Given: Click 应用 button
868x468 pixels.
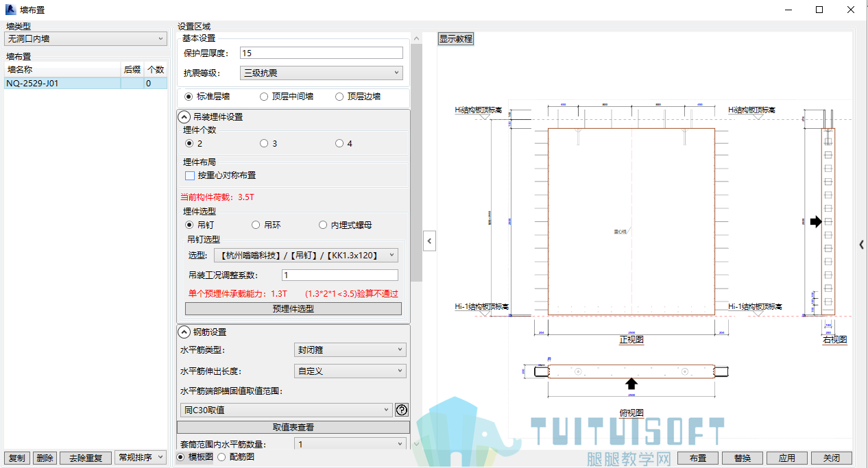Looking at the screenshot, I should pos(787,458).
